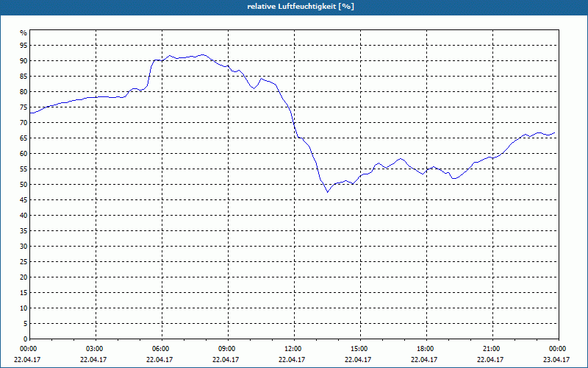The width and height of the screenshot is (588, 368).
Task: Click the 'relative Luftfeuchtigkeit [%]' chart title
Action: pos(301,7)
